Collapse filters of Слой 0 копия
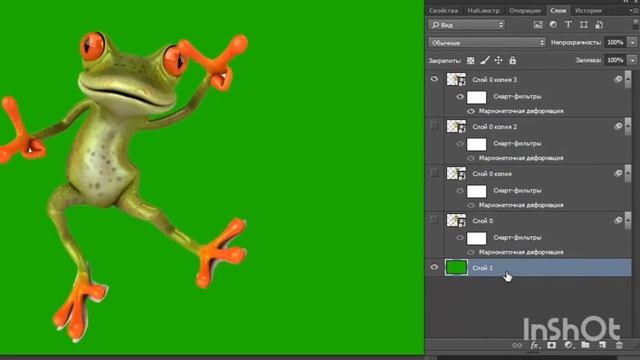 click(628, 173)
